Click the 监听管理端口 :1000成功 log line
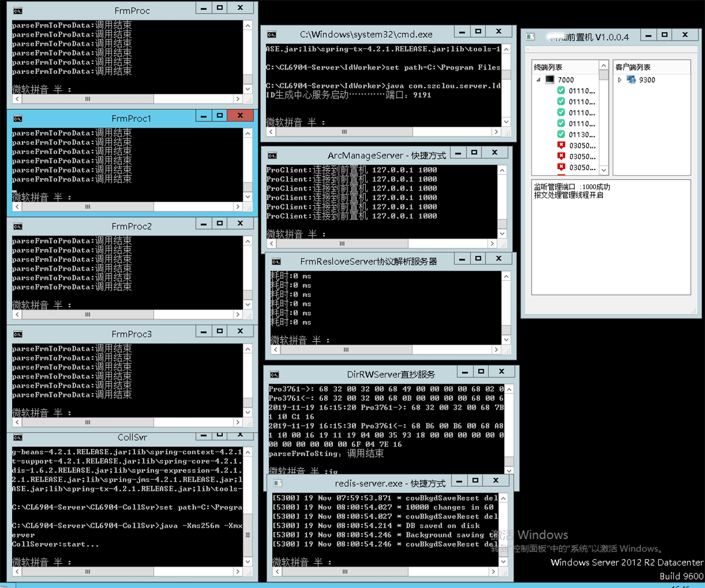This screenshot has width=705, height=588. 572,187
